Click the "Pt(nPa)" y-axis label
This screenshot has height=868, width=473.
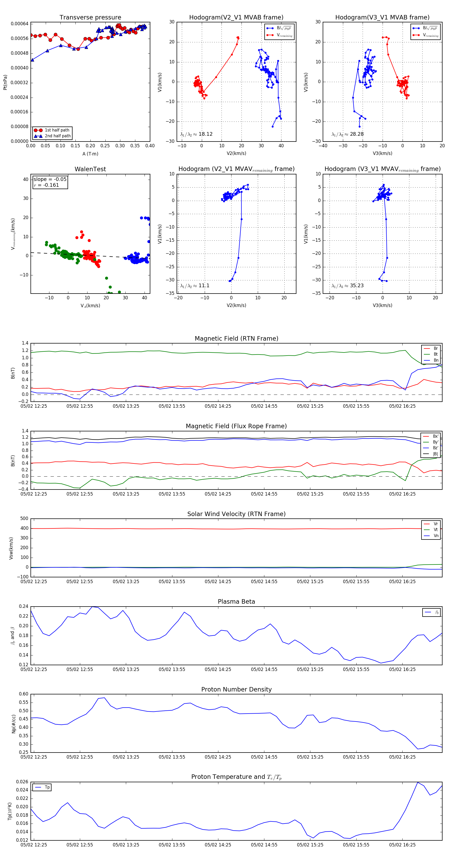[5, 82]
